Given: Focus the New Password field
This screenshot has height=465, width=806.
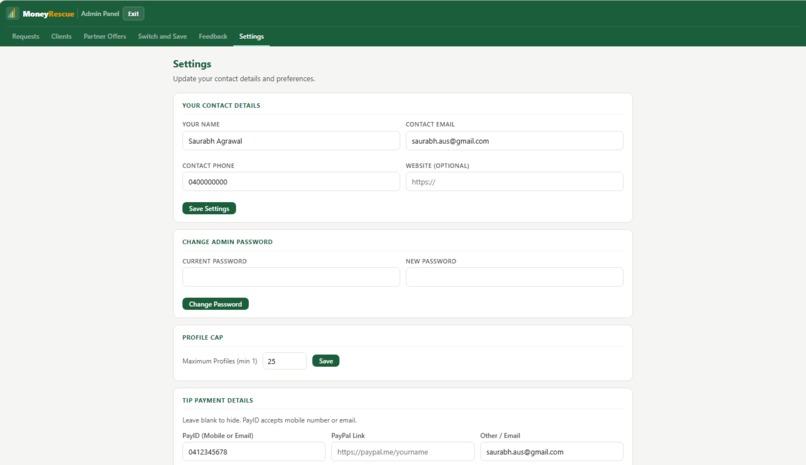Looking at the screenshot, I should [515, 277].
